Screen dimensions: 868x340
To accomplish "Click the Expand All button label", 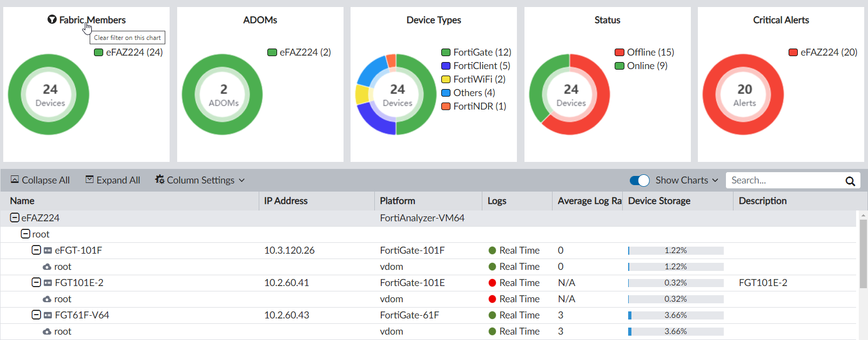I will [118, 180].
